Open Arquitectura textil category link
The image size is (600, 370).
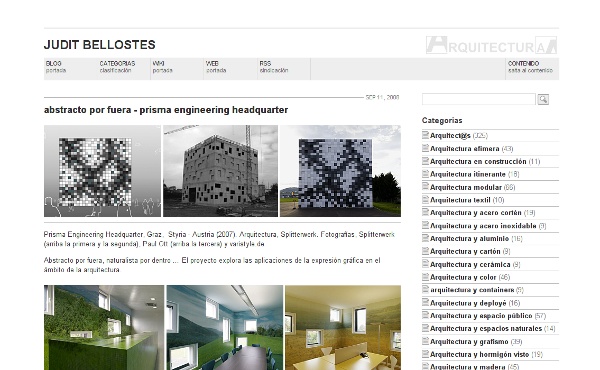coord(460,200)
